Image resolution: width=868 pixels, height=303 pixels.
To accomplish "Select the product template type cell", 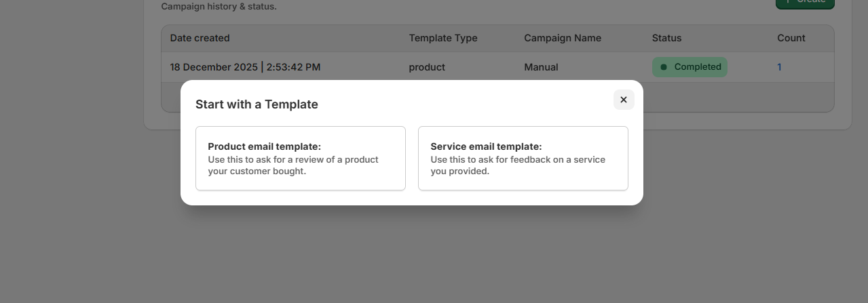I will point(427,67).
